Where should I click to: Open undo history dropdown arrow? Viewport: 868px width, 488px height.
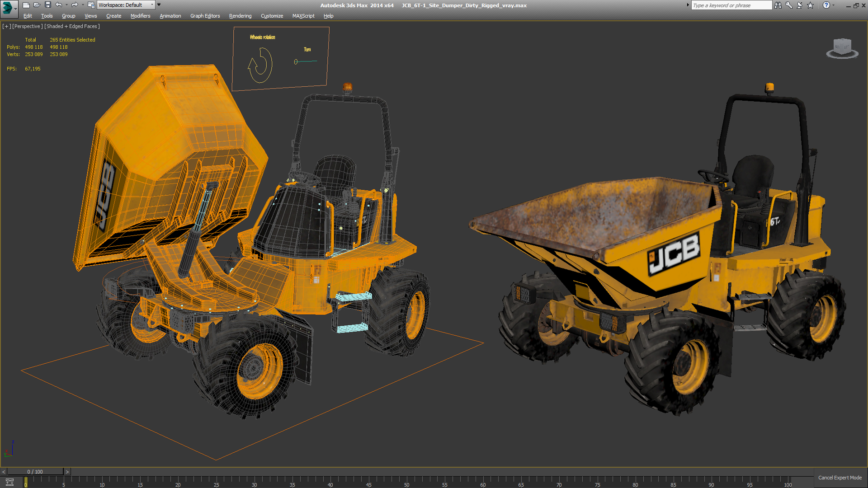[x=66, y=5]
